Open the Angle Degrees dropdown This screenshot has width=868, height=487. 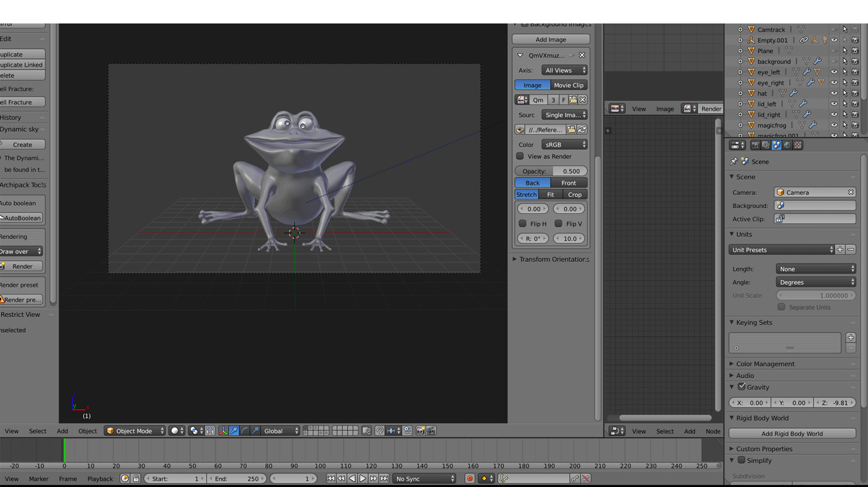pyautogui.click(x=816, y=282)
